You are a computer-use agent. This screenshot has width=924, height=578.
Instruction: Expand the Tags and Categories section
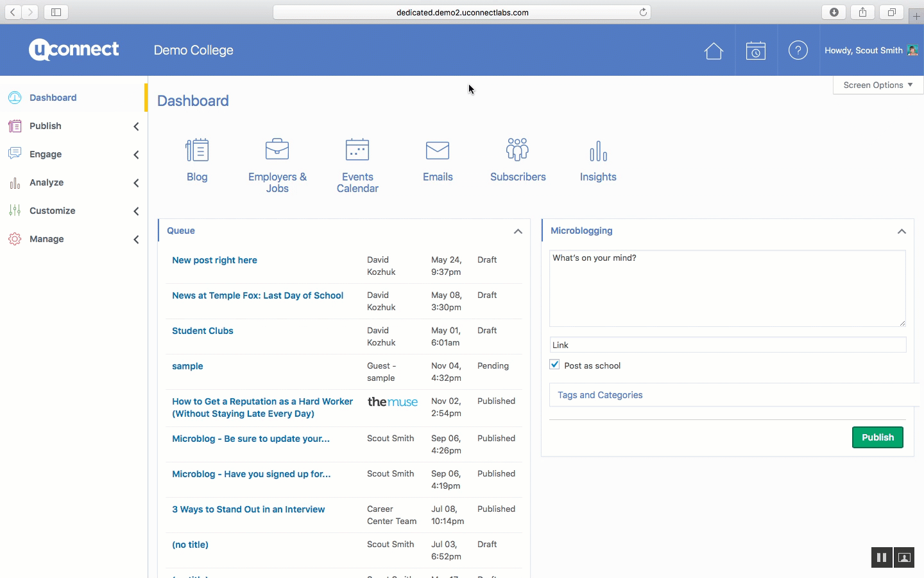point(600,395)
